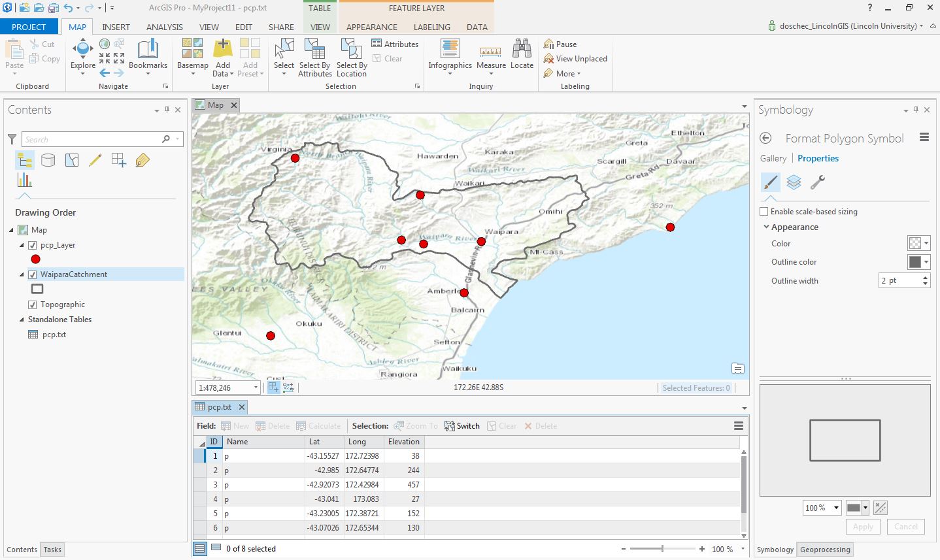Increase the Outline width value

(x=925, y=278)
